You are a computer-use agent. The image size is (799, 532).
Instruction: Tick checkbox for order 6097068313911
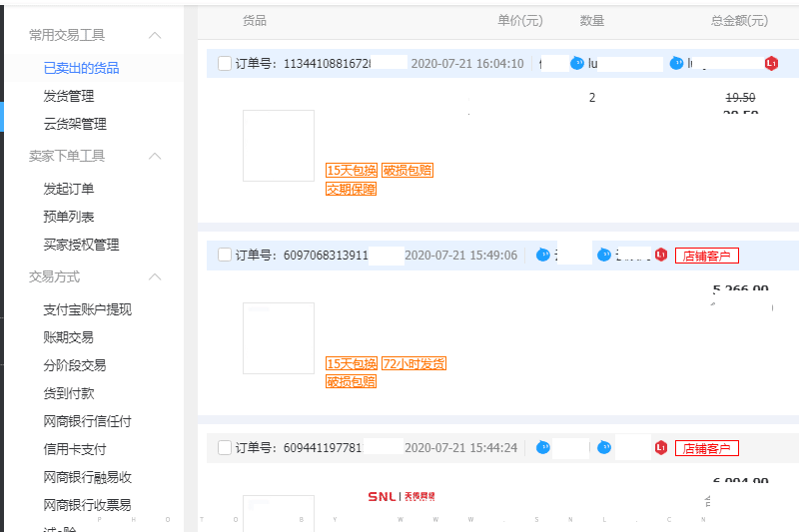[225, 255]
